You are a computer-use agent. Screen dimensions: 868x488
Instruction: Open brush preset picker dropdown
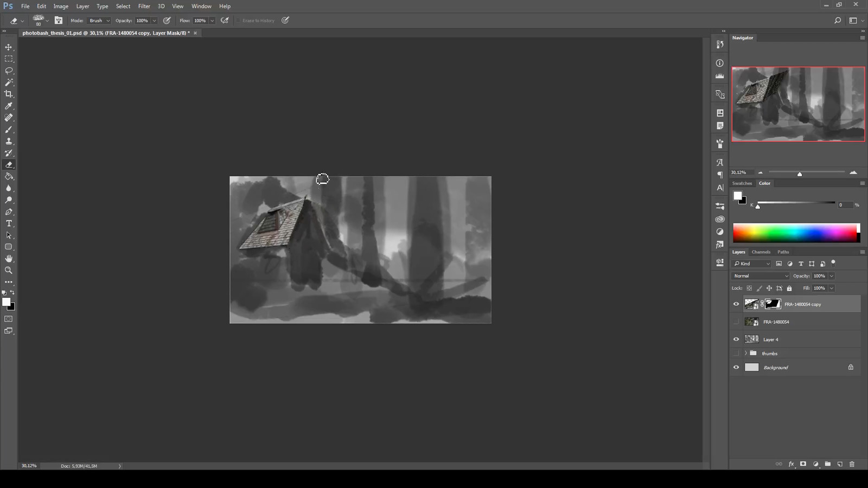pos(47,21)
